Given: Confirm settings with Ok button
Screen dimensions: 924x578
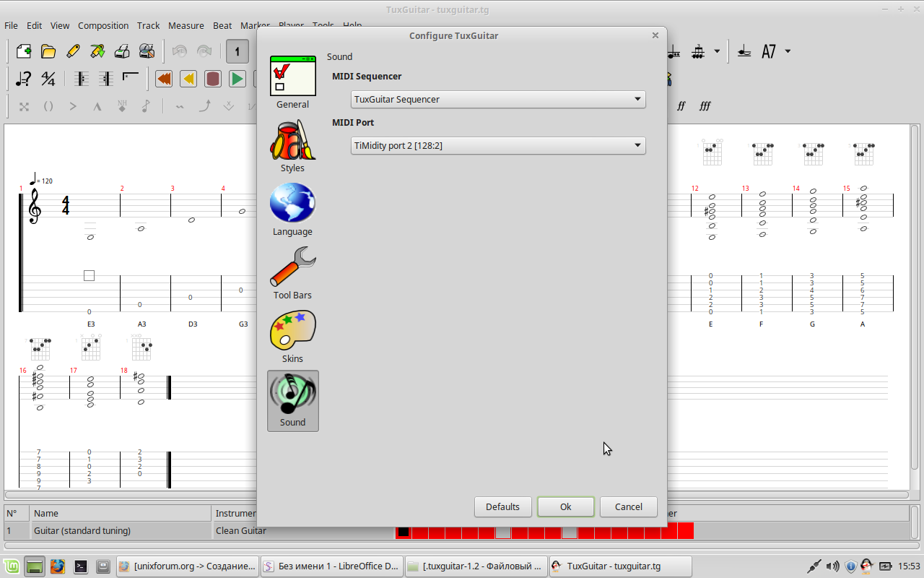Looking at the screenshot, I should 565,506.
